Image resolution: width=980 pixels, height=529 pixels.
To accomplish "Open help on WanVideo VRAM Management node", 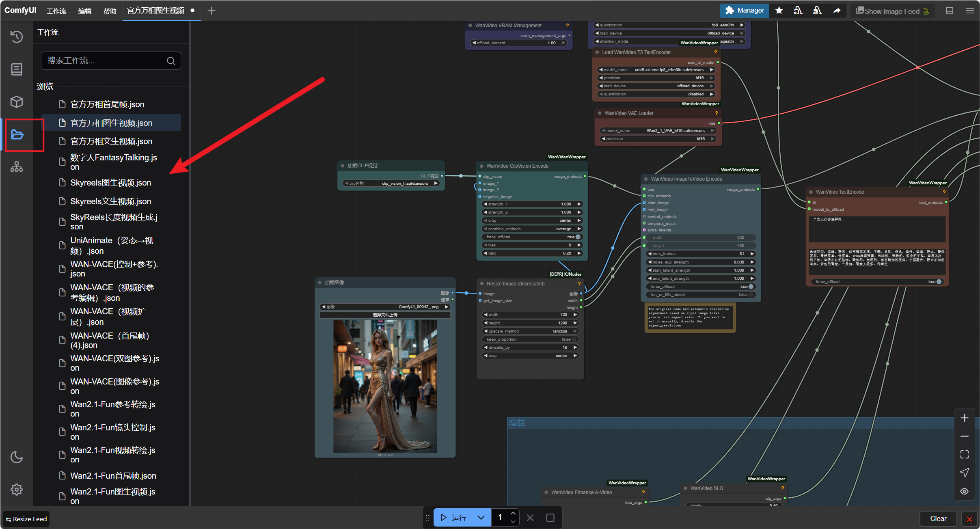I will point(567,26).
